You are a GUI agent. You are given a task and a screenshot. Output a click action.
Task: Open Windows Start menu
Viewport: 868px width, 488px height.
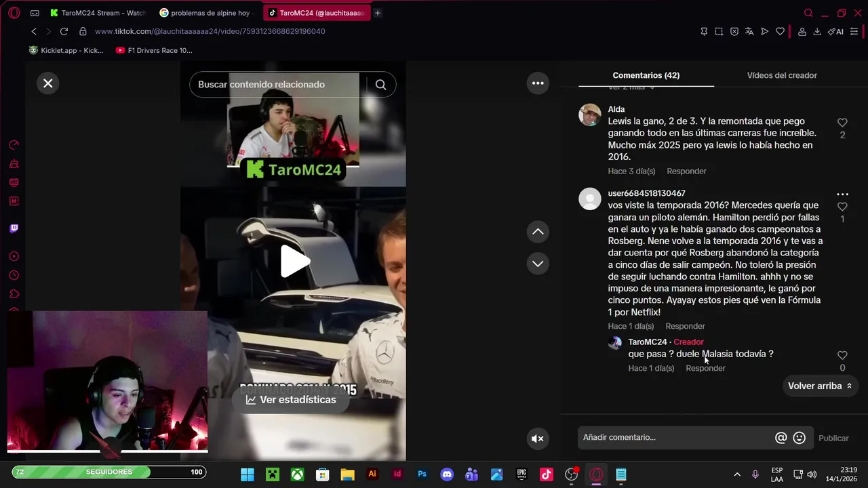(248, 474)
